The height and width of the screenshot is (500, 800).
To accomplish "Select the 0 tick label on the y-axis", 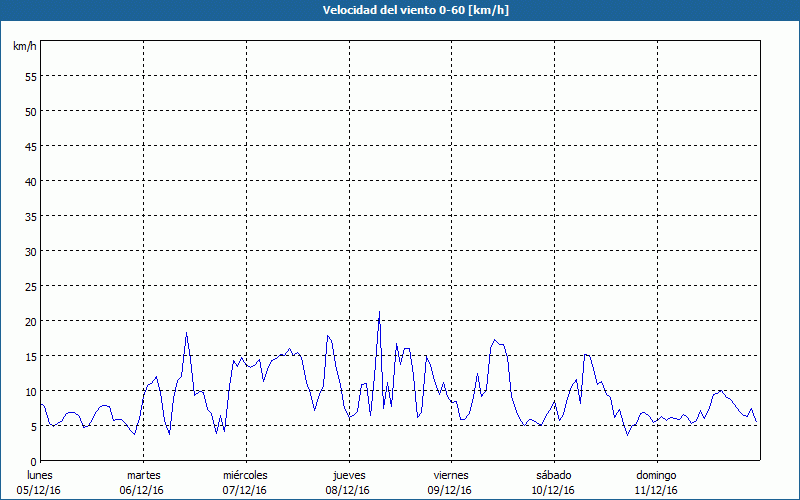I will coord(33,461).
